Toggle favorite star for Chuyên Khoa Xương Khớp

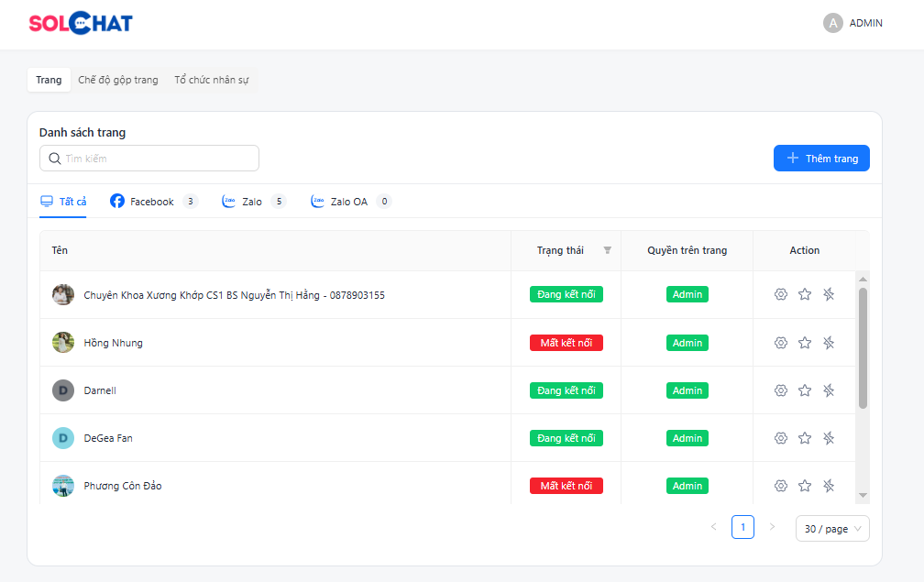click(x=805, y=294)
